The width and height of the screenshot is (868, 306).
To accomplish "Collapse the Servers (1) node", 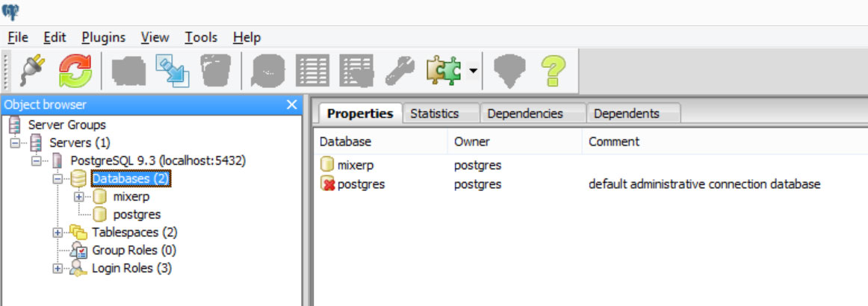I will click(x=15, y=143).
